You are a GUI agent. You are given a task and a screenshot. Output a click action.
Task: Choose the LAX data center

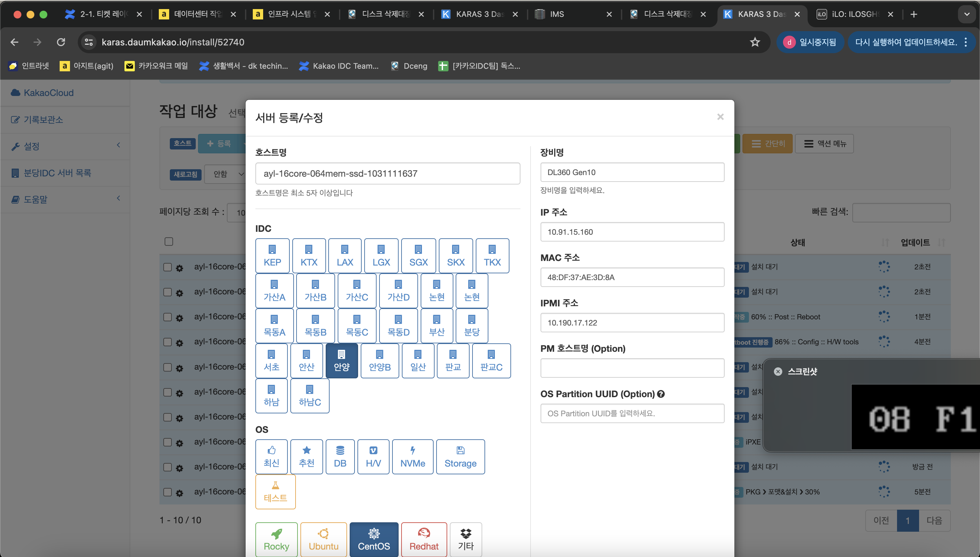344,255
